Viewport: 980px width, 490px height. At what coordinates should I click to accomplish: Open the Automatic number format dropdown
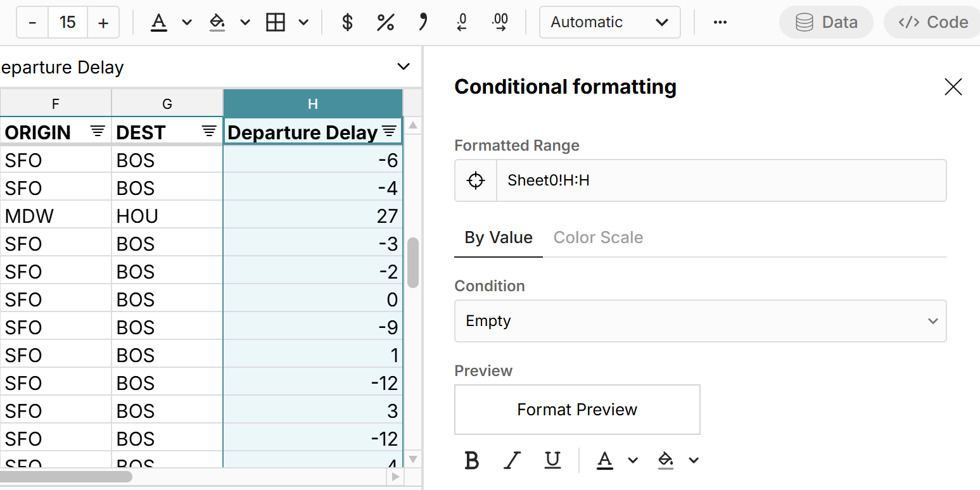[609, 22]
